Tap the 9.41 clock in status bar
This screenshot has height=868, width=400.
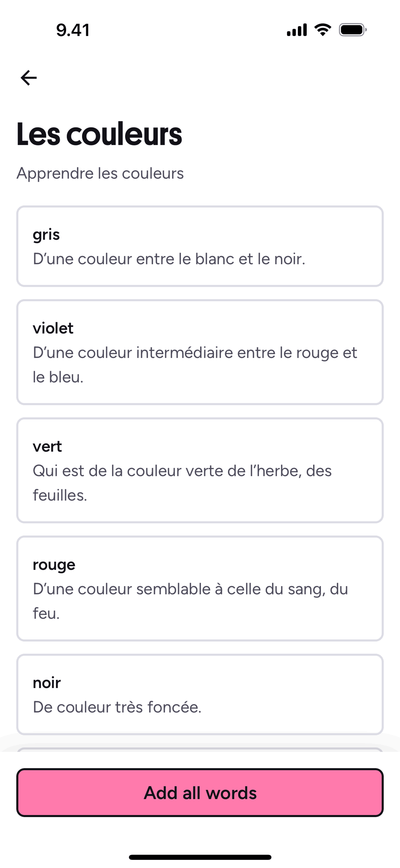pyautogui.click(x=73, y=30)
